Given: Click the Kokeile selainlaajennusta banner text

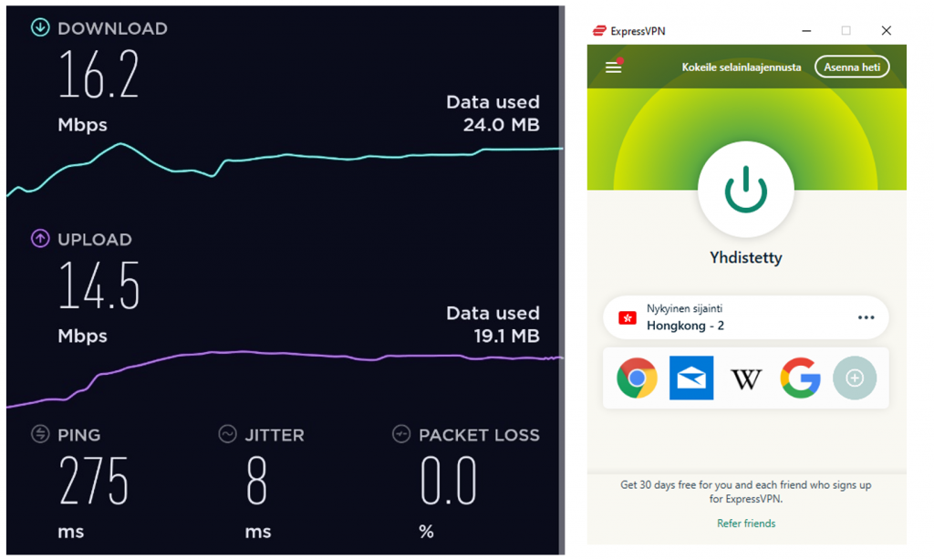Looking at the screenshot, I should point(742,67).
